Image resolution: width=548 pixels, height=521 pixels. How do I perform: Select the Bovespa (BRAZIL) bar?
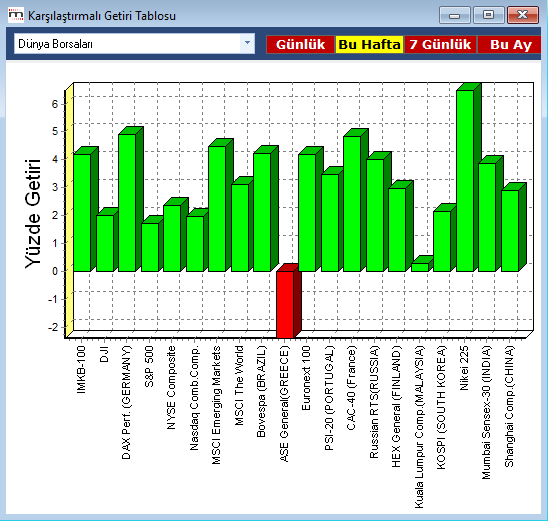click(262, 212)
